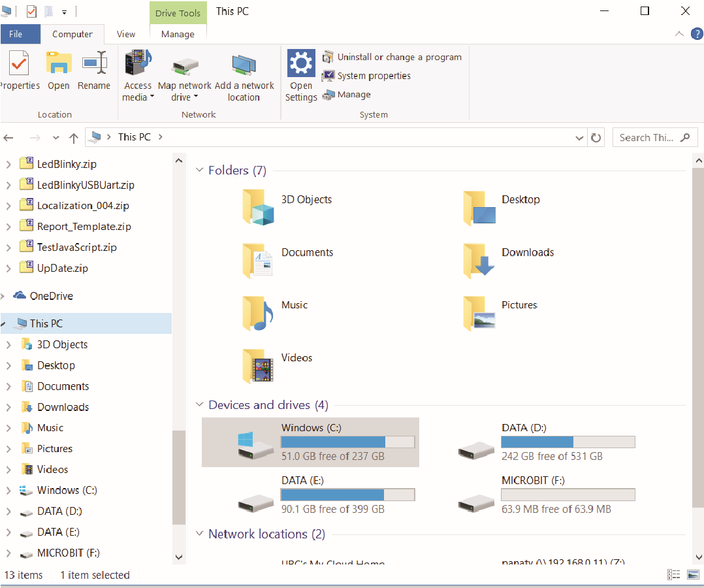Click navigation pane scroll down arrow
This screenshot has height=588, width=704.
[x=179, y=557]
